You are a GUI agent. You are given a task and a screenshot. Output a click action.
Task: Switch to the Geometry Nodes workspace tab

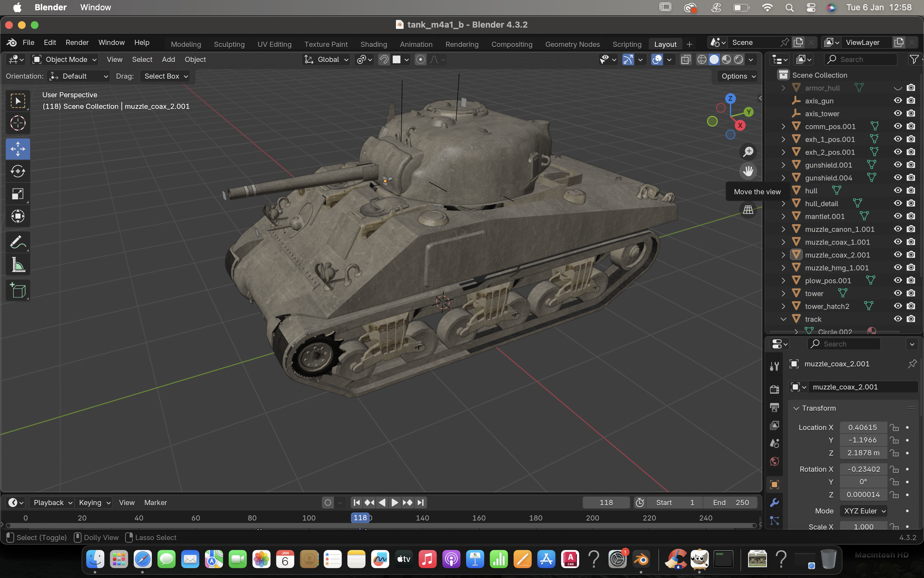[572, 44]
